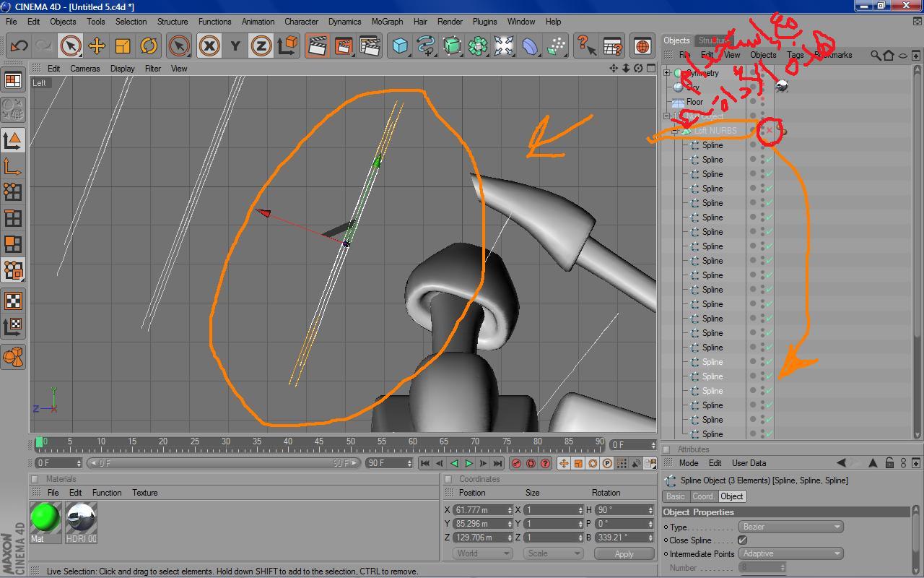Switch to Points mode
The height and width of the screenshot is (578, 924).
click(13, 191)
